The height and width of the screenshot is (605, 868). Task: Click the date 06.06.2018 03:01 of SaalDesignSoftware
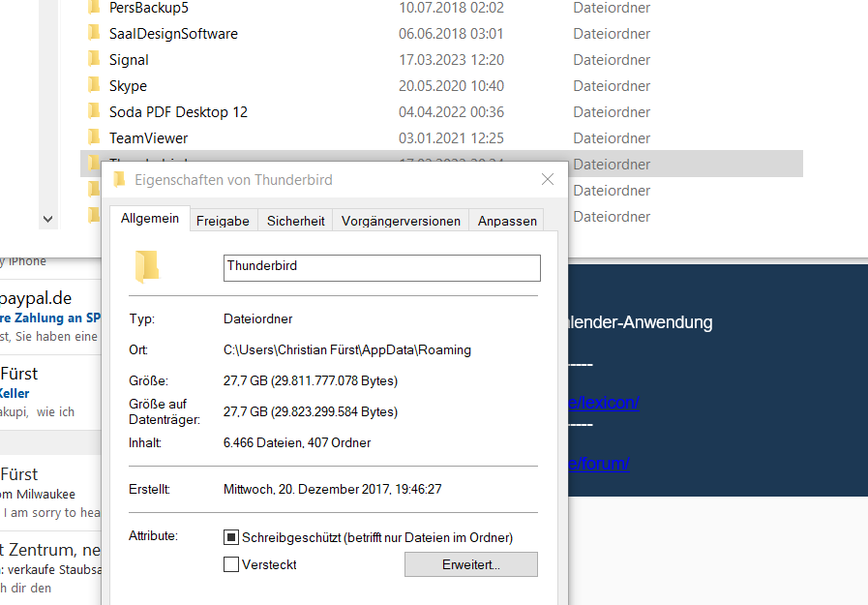coord(451,34)
